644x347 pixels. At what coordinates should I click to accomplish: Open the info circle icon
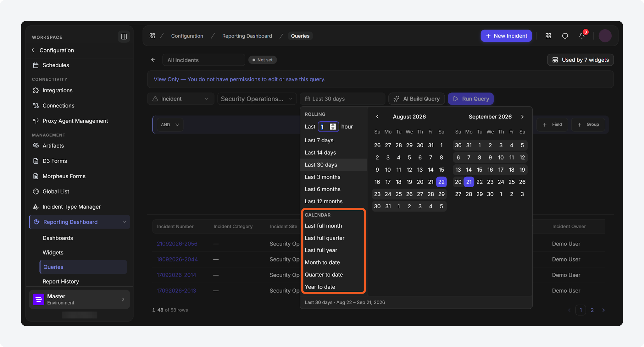click(x=565, y=36)
